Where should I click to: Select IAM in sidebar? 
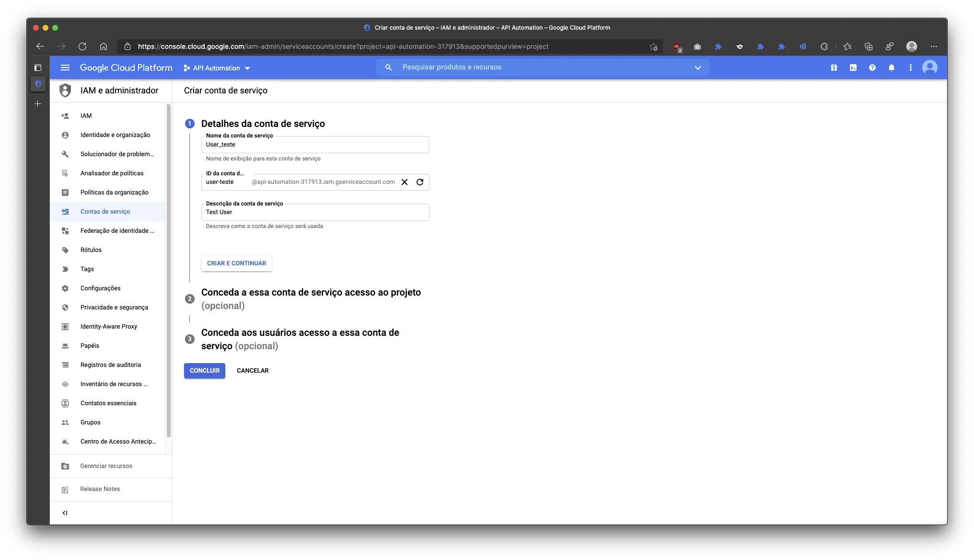click(x=107, y=116)
